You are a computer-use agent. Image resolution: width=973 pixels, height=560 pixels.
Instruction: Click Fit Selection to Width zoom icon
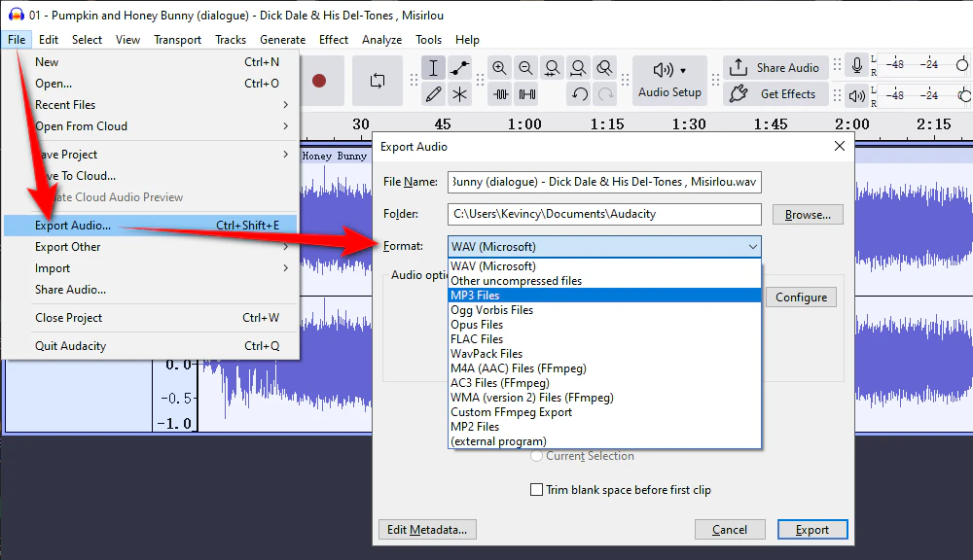[552, 68]
